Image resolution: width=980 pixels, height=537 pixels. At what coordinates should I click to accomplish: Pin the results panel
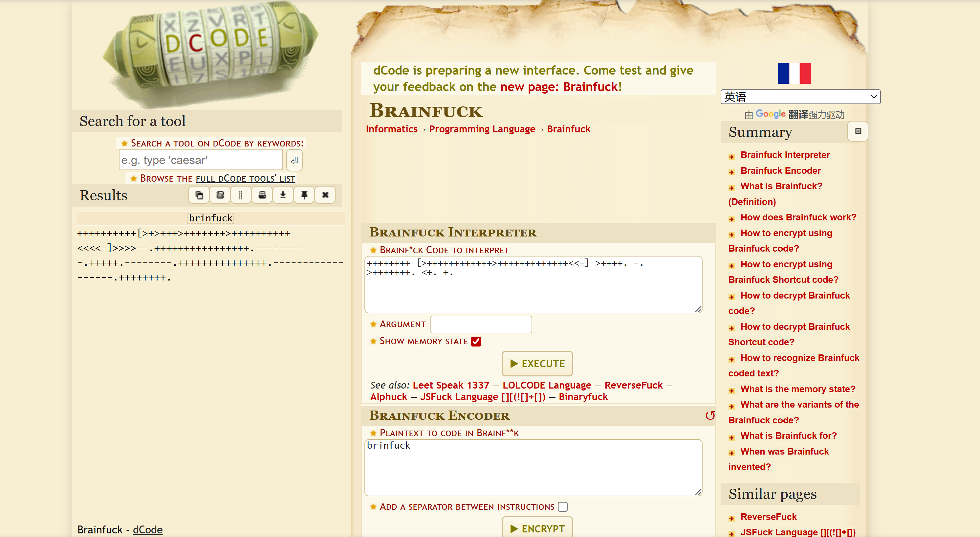(x=304, y=195)
